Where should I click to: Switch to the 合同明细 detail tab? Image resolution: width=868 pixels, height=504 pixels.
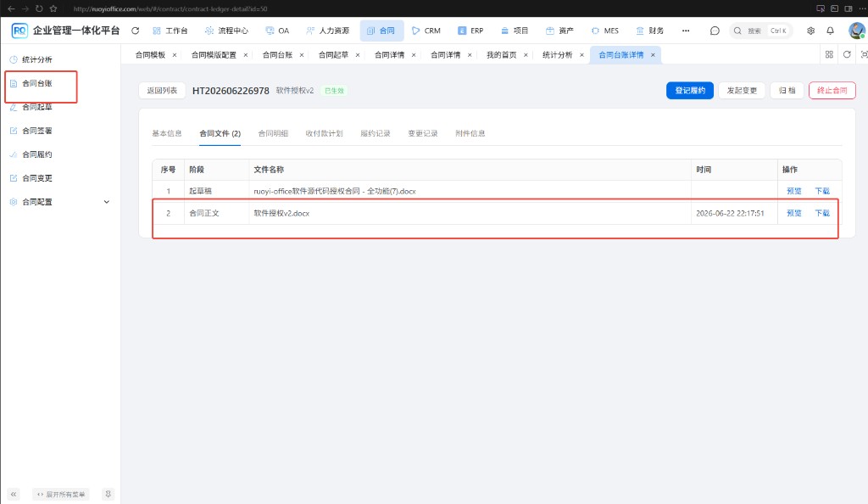[x=273, y=133]
